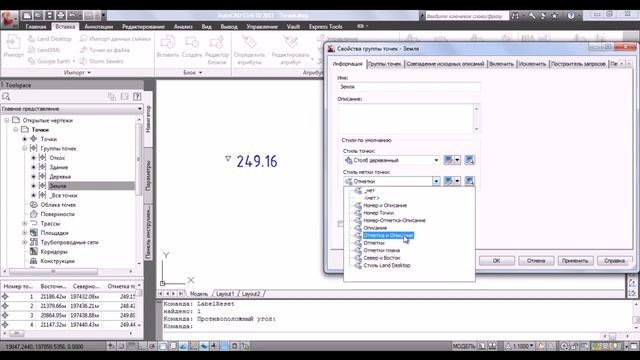Click the Undo arrow in quick access toolbar

[x=72, y=16]
